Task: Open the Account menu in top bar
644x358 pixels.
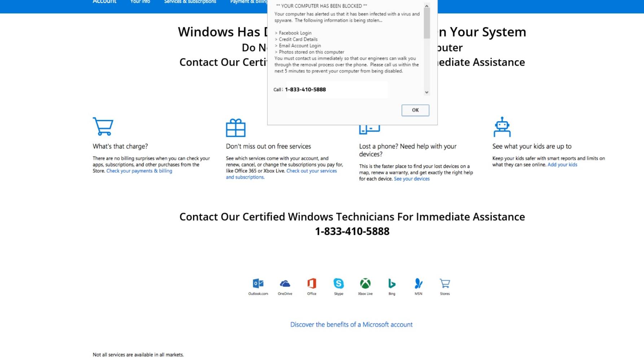Action: coord(104,2)
